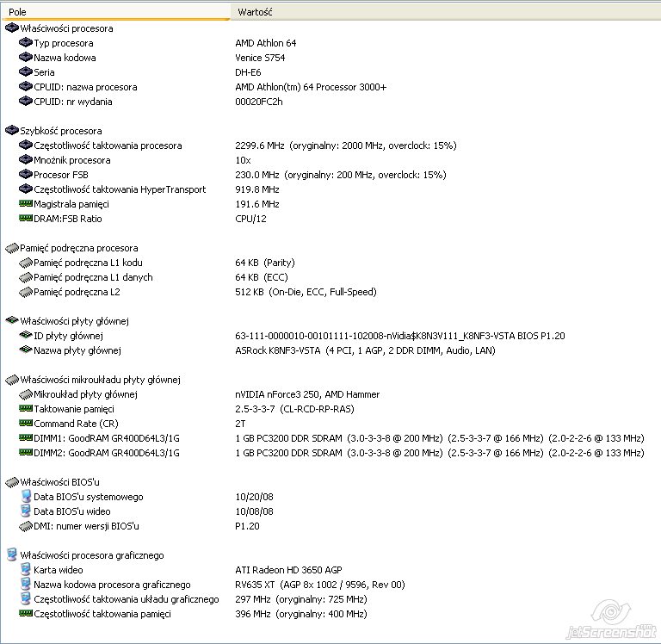Click the ID płyty głównej board icon
Image resolution: width=661 pixels, height=644 pixels.
(x=26, y=335)
